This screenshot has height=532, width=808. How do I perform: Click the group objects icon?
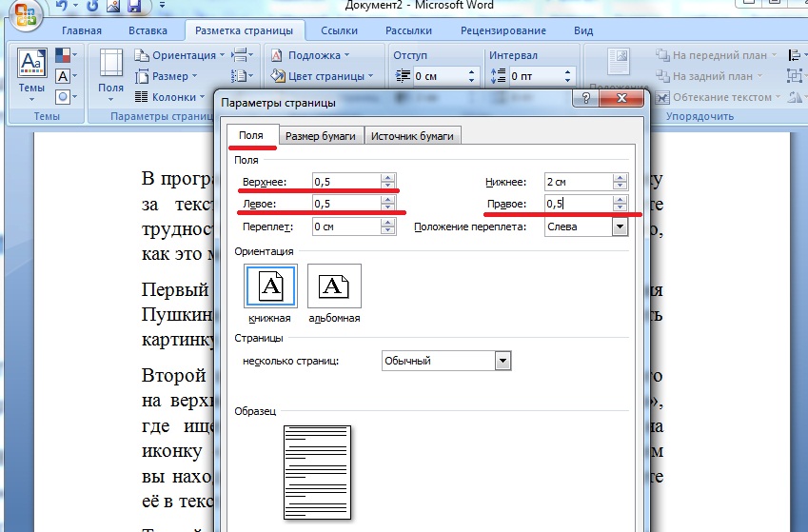pyautogui.click(x=797, y=76)
